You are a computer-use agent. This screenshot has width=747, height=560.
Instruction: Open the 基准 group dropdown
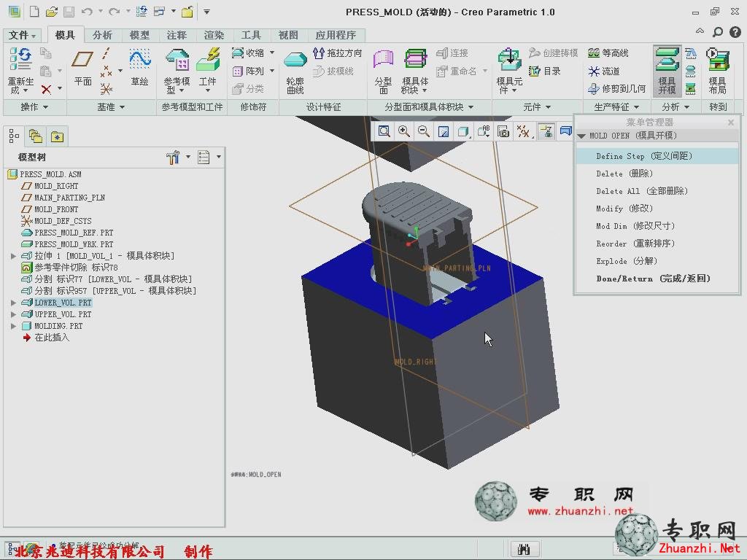[111, 107]
